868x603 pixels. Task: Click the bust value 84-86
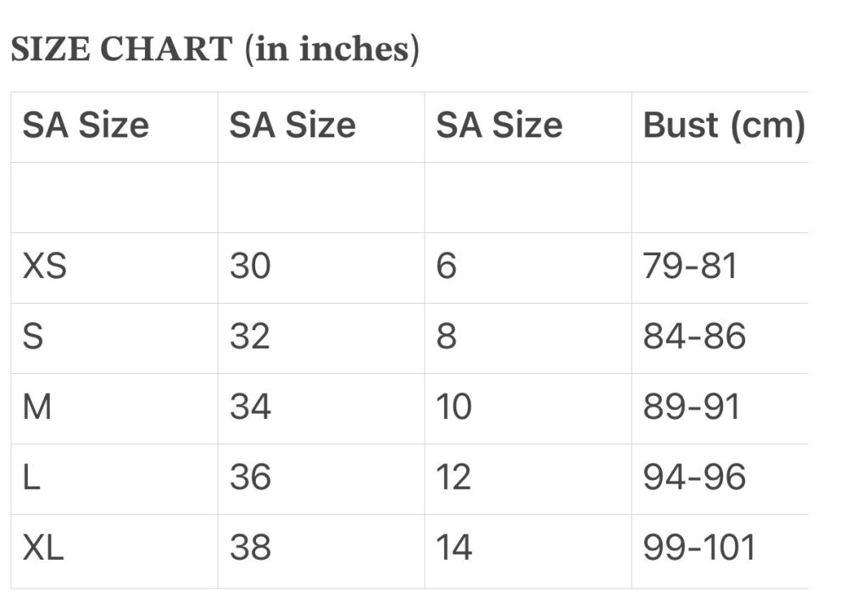694,337
